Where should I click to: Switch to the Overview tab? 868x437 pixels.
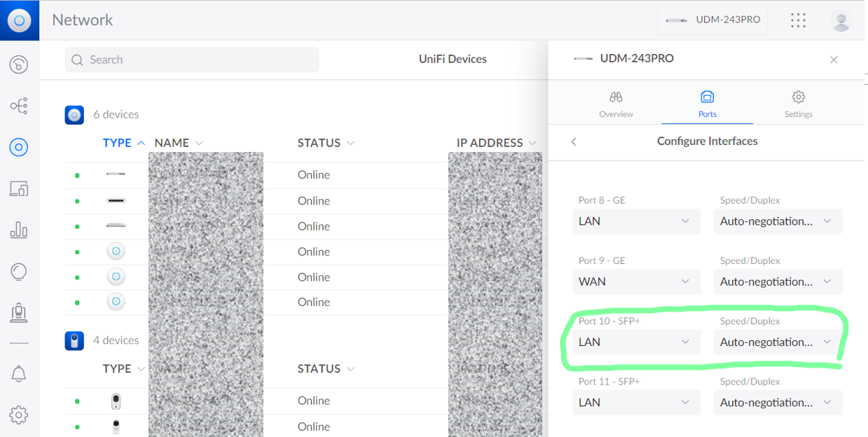pos(616,104)
